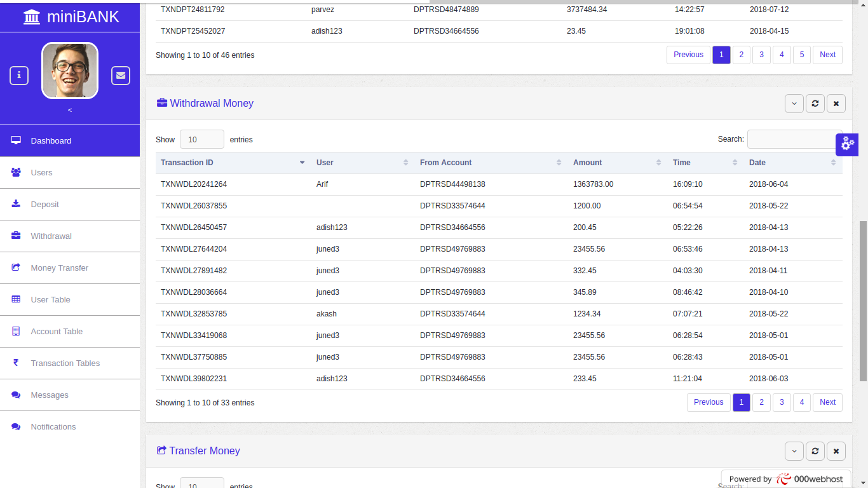Viewport: 868px width, 488px height.
Task: Open the envelope mail icon beside the profile photo
Action: (x=121, y=76)
